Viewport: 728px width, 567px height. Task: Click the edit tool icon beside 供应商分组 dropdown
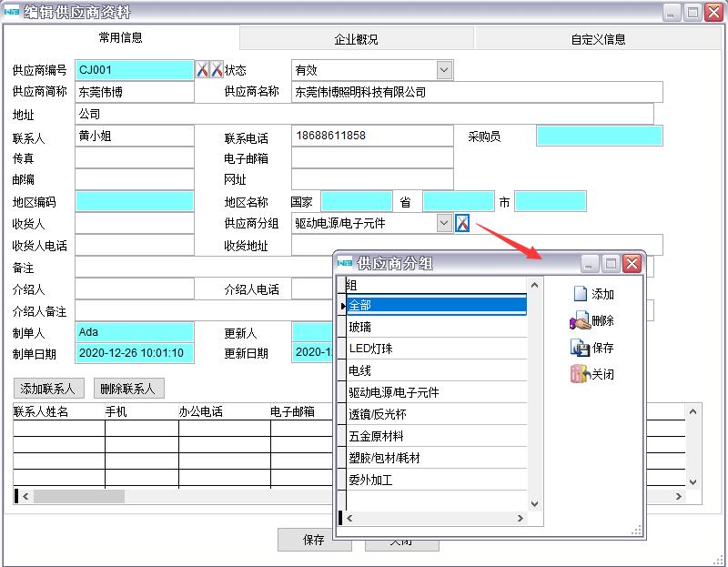[462, 223]
